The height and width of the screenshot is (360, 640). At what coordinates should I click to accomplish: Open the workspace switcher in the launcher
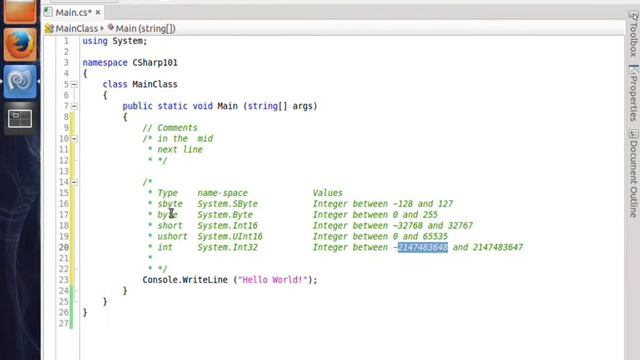(x=20, y=119)
